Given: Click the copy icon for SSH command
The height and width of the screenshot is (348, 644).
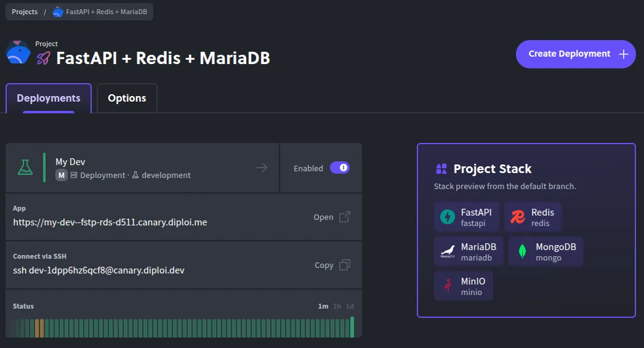Looking at the screenshot, I should (x=345, y=265).
